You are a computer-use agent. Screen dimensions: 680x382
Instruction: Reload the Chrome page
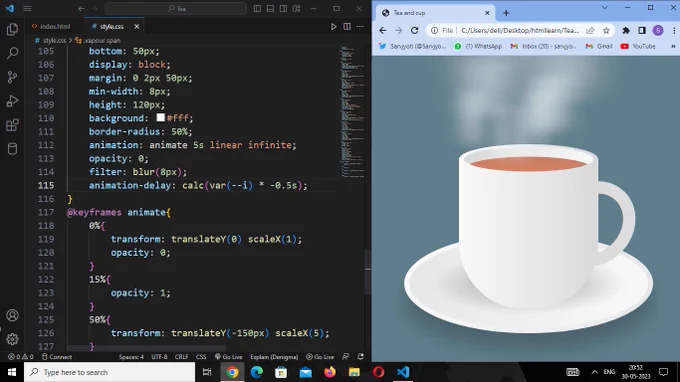click(415, 30)
